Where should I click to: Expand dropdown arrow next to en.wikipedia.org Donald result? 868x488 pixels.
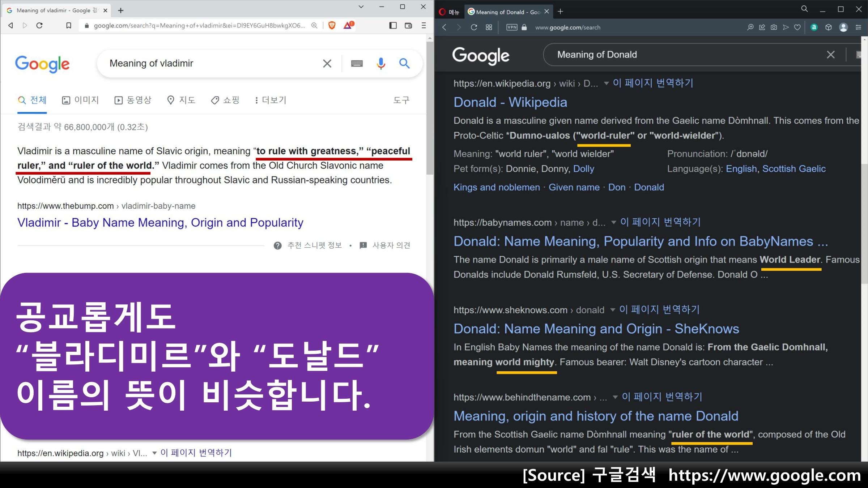(606, 84)
